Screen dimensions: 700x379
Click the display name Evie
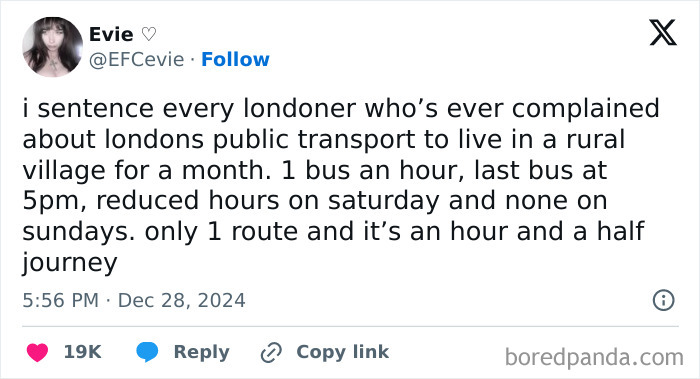coord(111,34)
